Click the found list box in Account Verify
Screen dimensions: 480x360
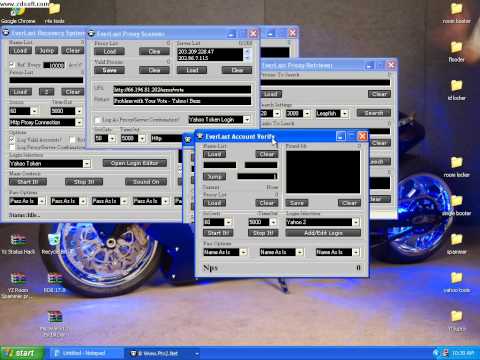[x=323, y=172]
